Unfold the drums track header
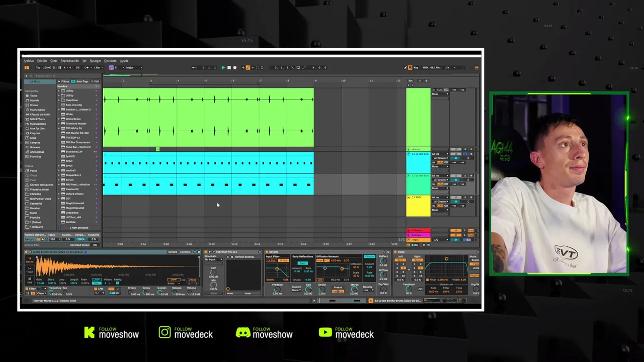This screenshot has height=362, width=644. [409, 149]
